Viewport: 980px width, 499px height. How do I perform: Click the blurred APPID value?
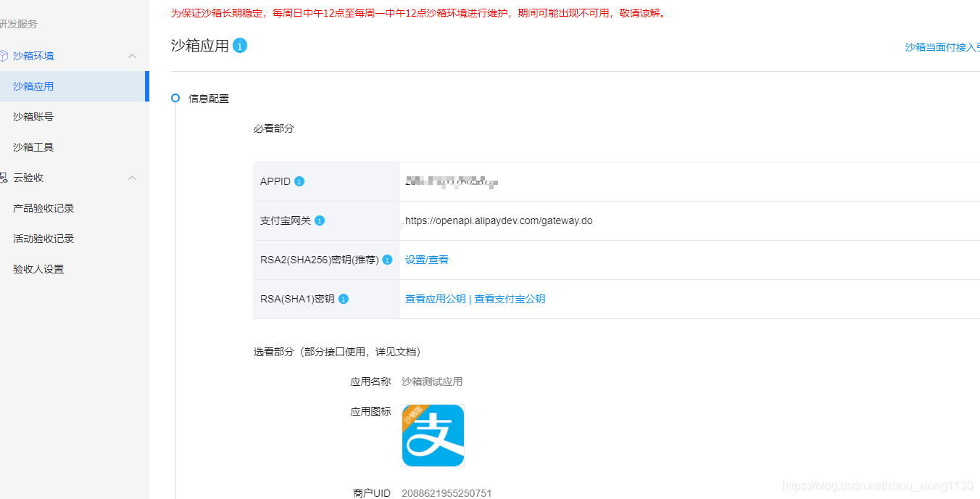pos(452,181)
